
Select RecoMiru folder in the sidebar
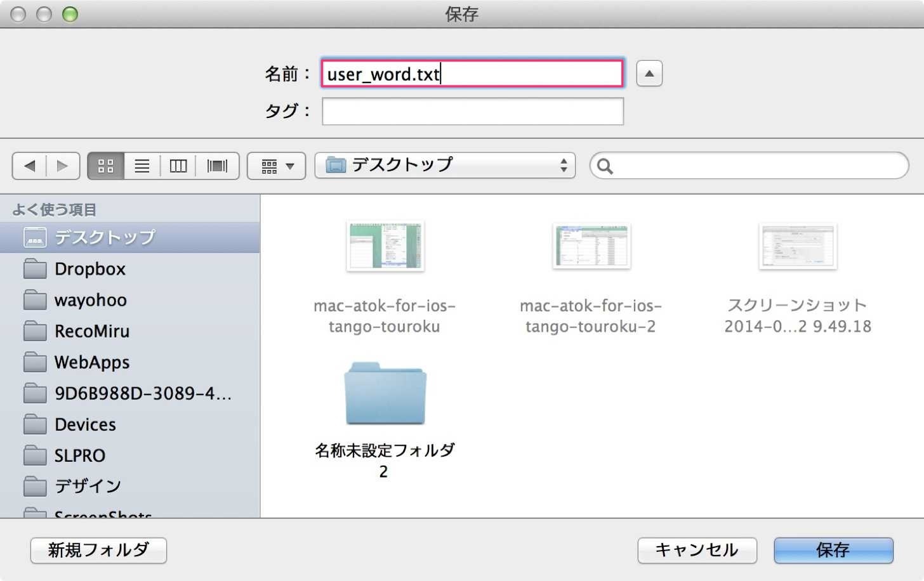click(129, 331)
